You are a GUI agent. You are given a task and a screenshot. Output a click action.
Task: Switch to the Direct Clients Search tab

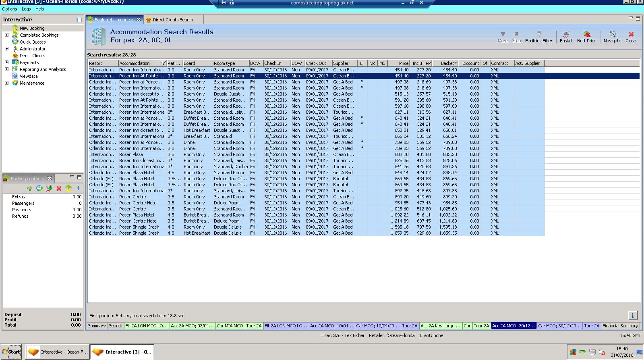coord(173,19)
